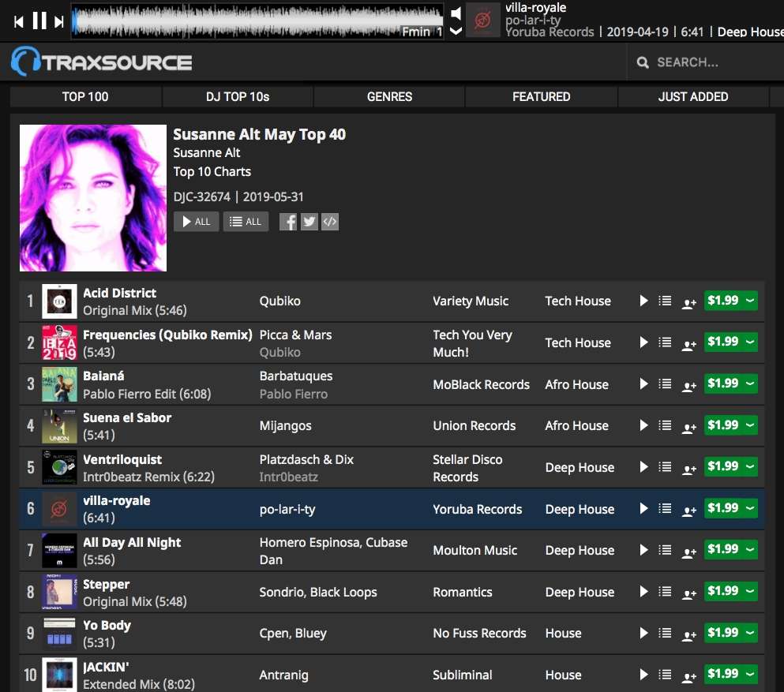Viewport: 784px width, 692px height.
Task: Play Yo Body track
Action: pos(643,633)
